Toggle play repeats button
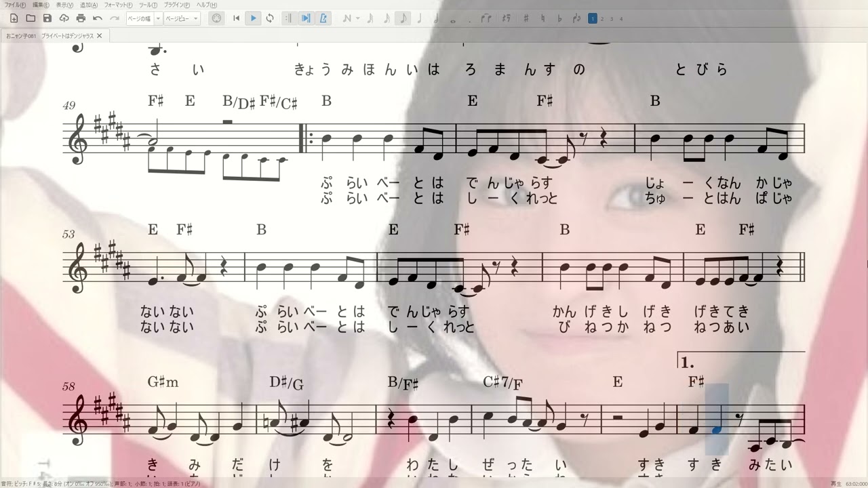Screen dimensions: 868x488 288,18
